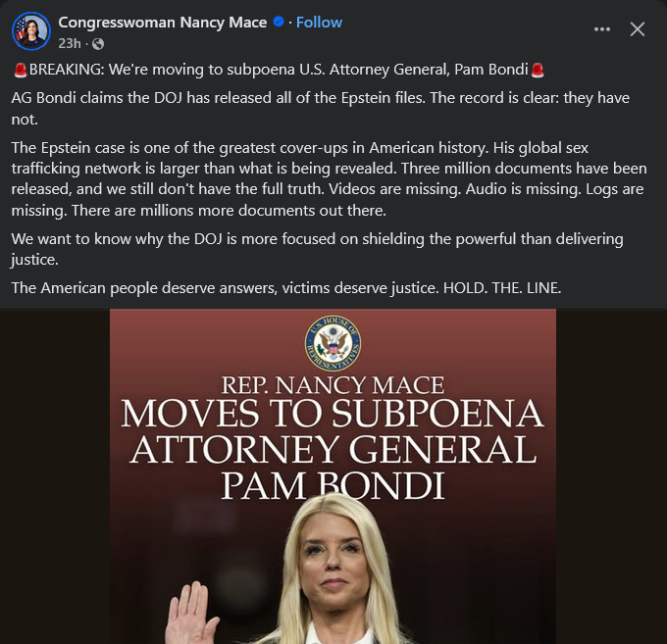The image size is (667, 644).
Task: Click PAM BONDI text in the graphic
Action: pos(333,485)
